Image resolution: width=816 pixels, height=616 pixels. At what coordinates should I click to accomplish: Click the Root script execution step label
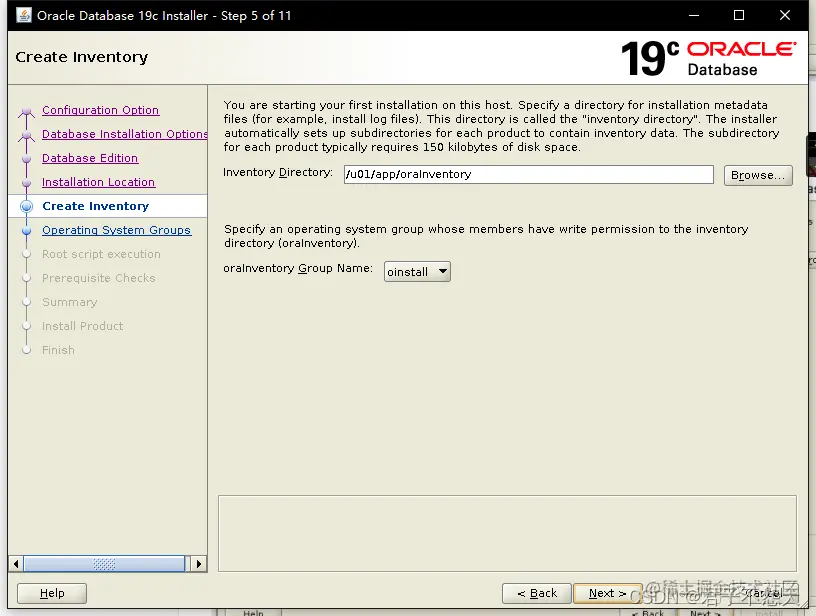tap(101, 254)
